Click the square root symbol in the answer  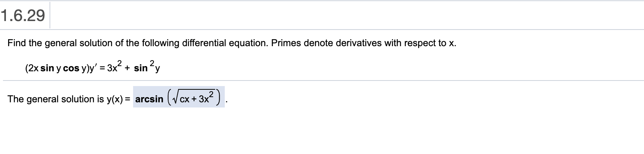pos(176,99)
